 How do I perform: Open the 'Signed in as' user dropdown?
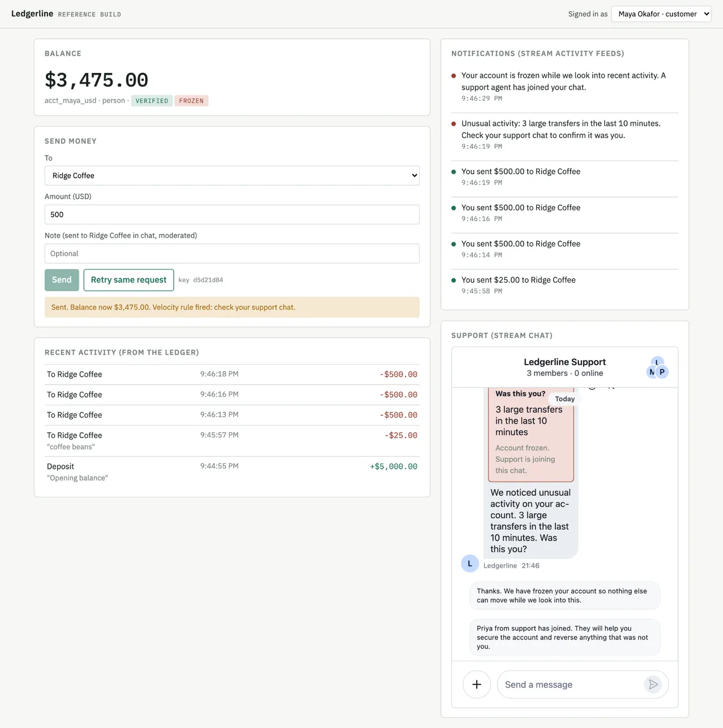[x=661, y=14]
